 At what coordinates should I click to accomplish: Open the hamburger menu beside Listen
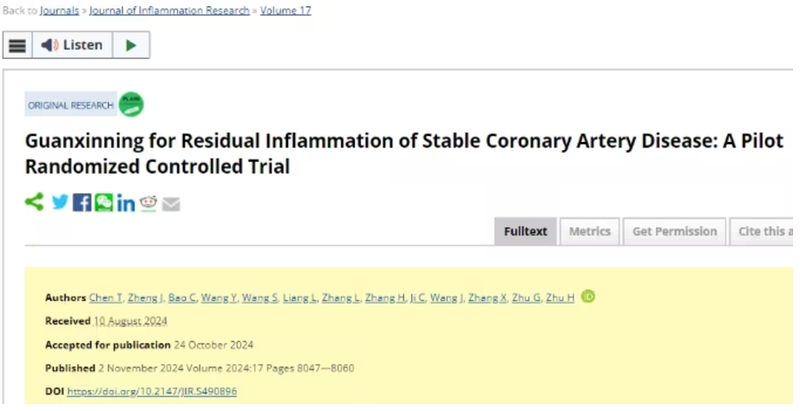(x=18, y=45)
